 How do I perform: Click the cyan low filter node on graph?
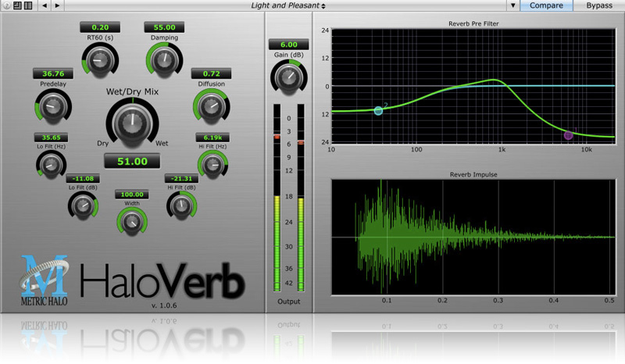click(378, 111)
